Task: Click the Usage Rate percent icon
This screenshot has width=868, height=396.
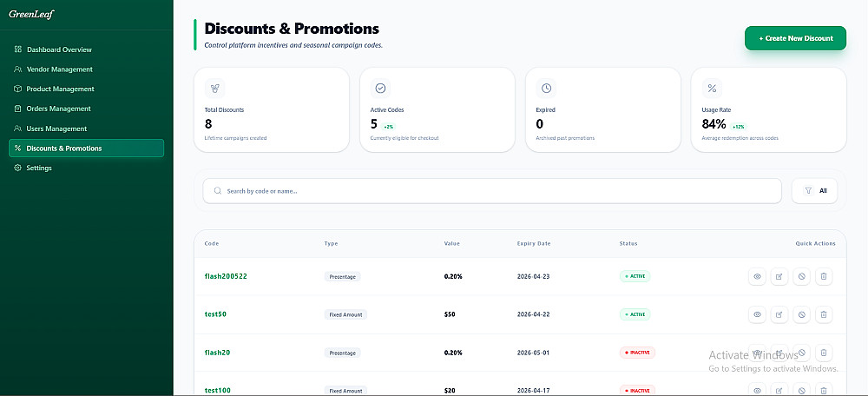Action: (712, 88)
